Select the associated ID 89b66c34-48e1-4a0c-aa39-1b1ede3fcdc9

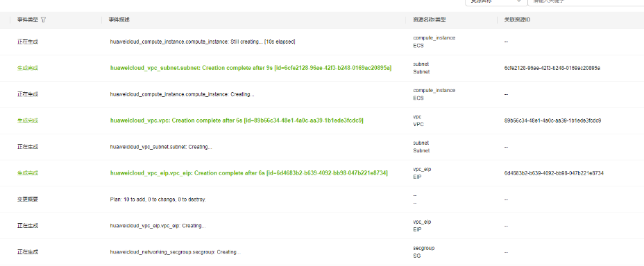pos(553,121)
